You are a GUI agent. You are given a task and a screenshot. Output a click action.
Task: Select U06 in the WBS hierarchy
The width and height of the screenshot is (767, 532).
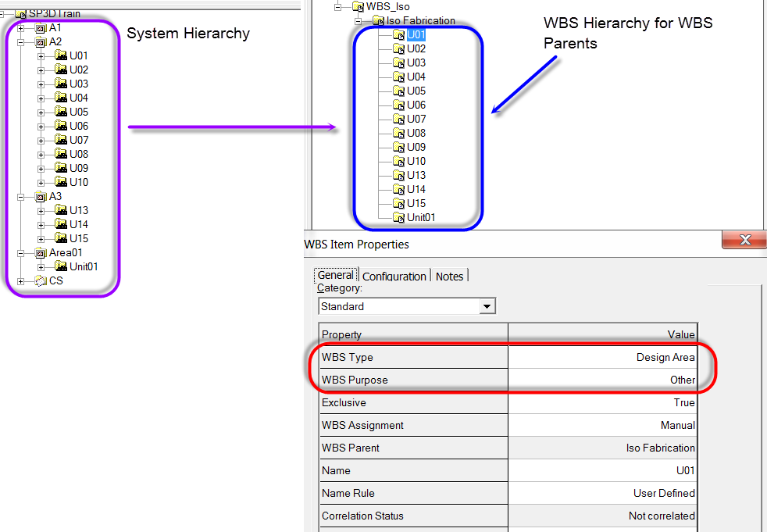(x=416, y=105)
